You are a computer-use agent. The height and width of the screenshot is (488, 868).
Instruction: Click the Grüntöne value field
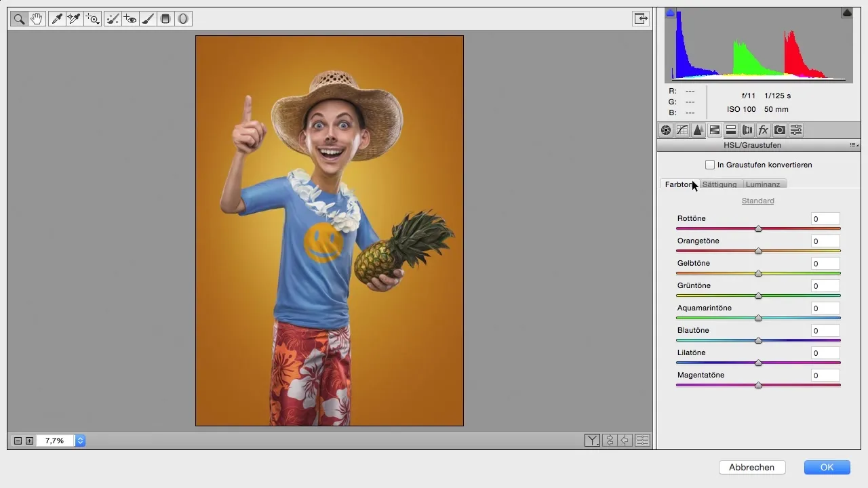click(x=825, y=286)
